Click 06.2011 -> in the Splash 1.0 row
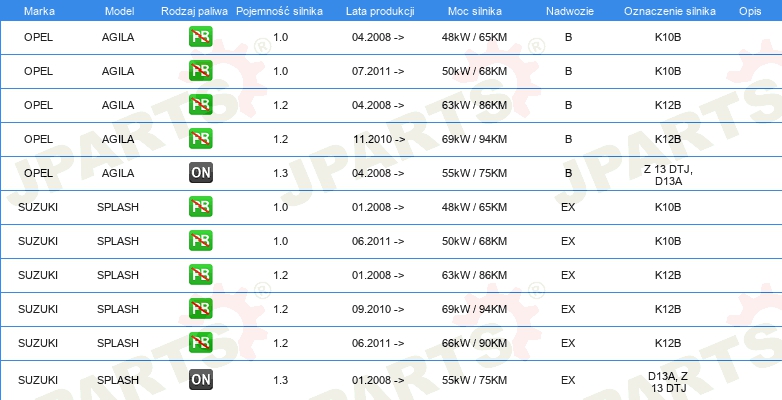This screenshot has height=400, width=782. pos(378,241)
